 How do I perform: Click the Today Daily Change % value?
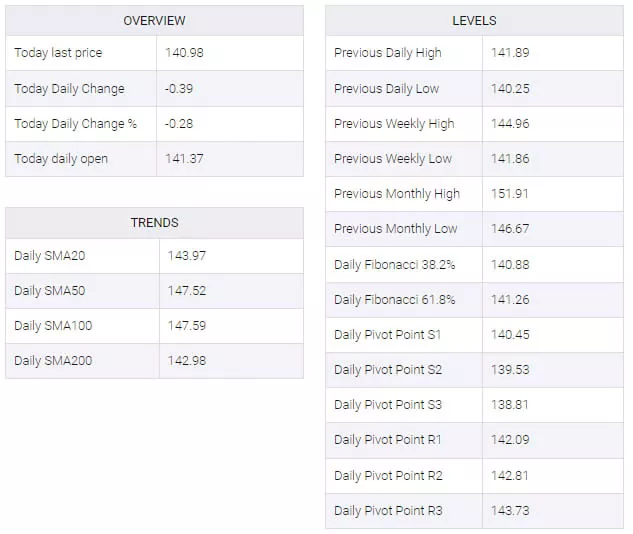(x=178, y=124)
